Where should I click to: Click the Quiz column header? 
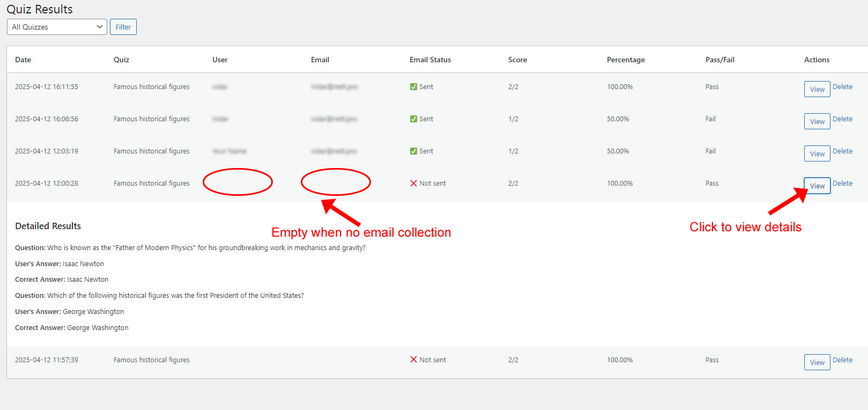[121, 60]
